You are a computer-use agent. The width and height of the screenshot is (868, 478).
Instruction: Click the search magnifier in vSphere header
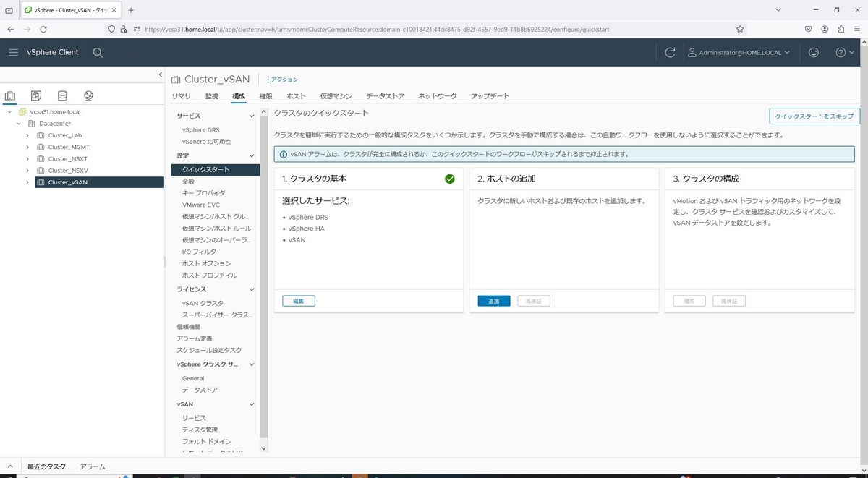pos(98,52)
